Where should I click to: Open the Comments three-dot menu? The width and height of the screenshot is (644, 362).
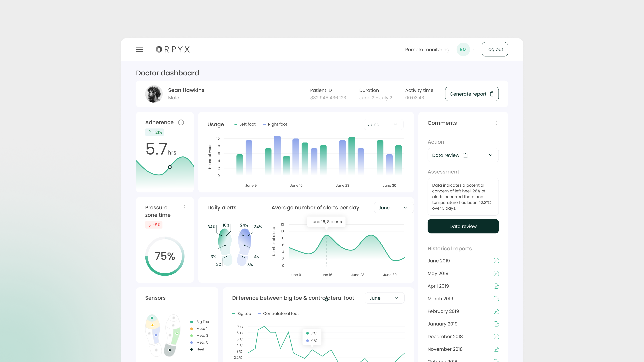(496, 123)
